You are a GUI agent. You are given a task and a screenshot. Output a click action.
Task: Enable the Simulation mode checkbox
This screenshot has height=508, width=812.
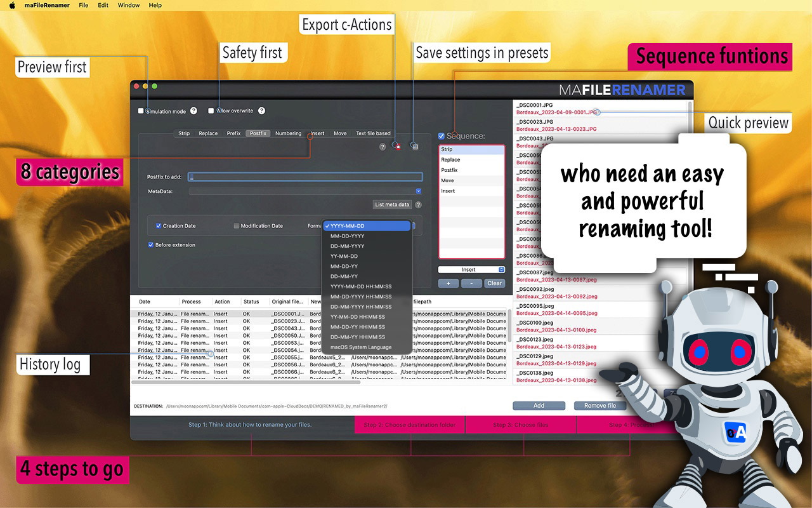point(141,111)
